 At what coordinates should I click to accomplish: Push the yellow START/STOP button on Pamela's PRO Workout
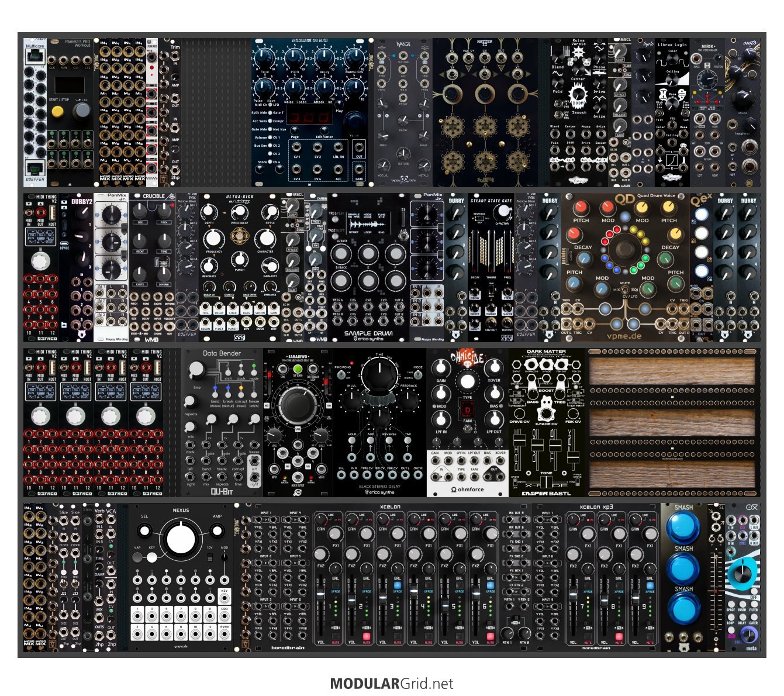(x=58, y=111)
